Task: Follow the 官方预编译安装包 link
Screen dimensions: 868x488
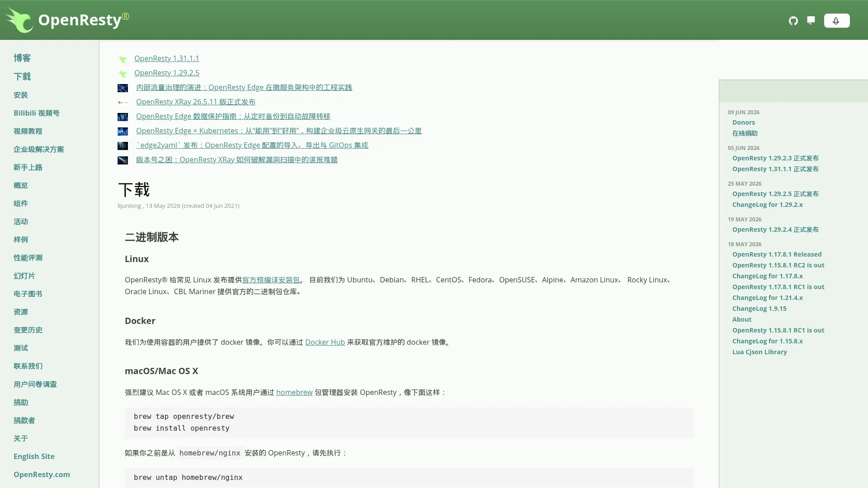Action: click(271, 280)
